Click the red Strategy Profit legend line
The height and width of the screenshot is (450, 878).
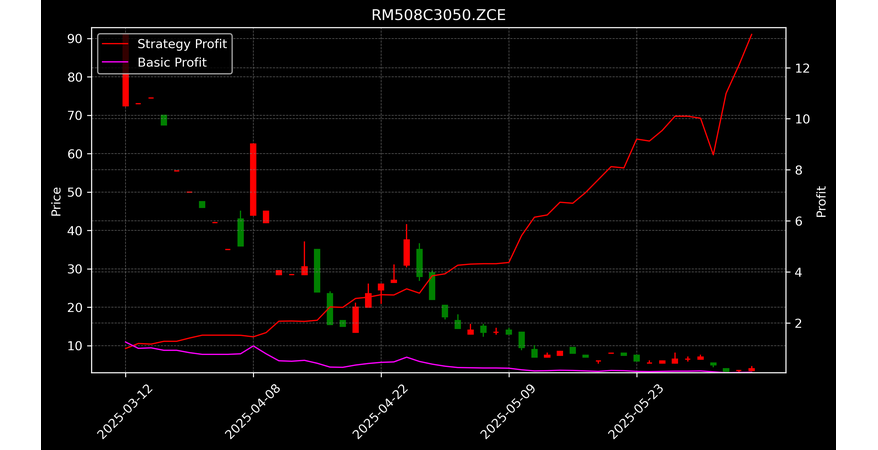[x=115, y=44]
